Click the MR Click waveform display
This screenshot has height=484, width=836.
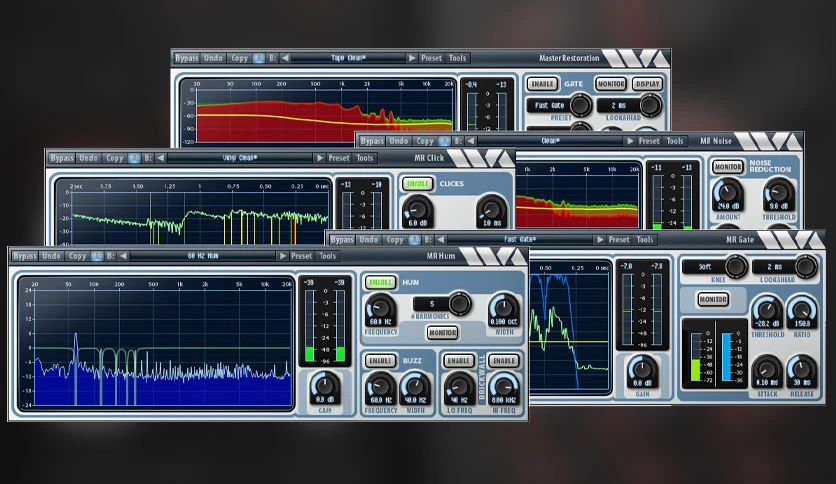pyautogui.click(x=193, y=212)
